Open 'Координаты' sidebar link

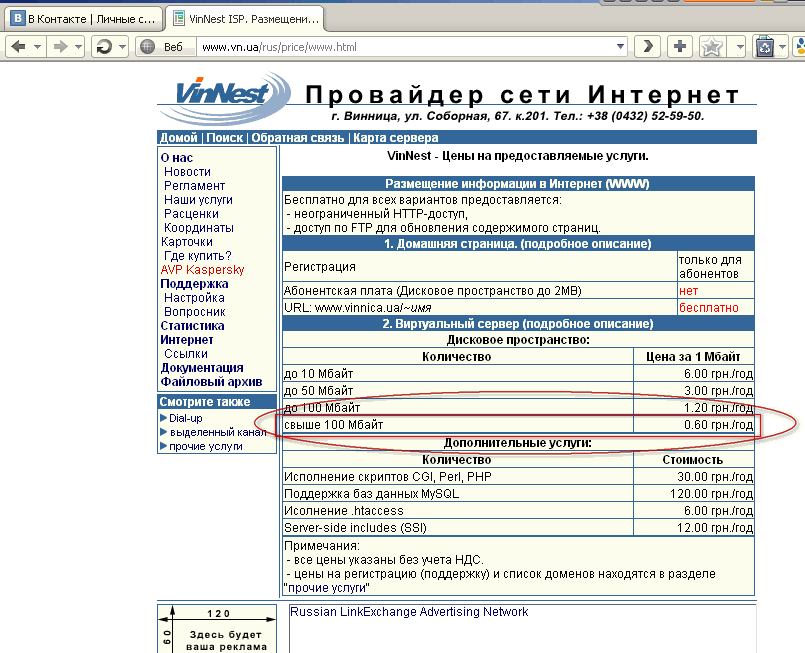coord(199,227)
